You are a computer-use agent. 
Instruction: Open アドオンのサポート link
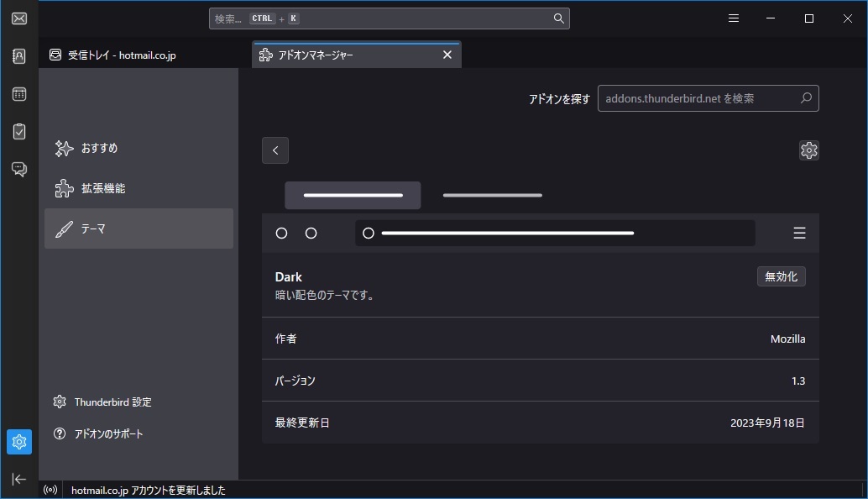click(x=108, y=434)
